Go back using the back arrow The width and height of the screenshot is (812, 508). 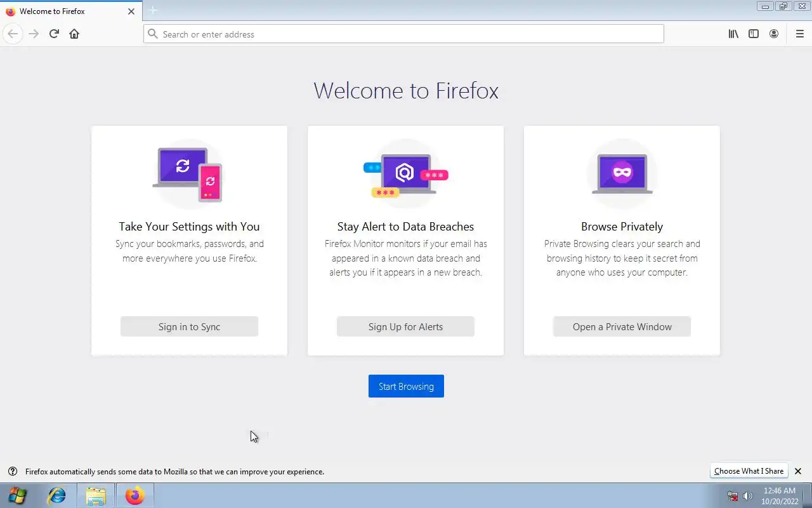[x=13, y=34]
